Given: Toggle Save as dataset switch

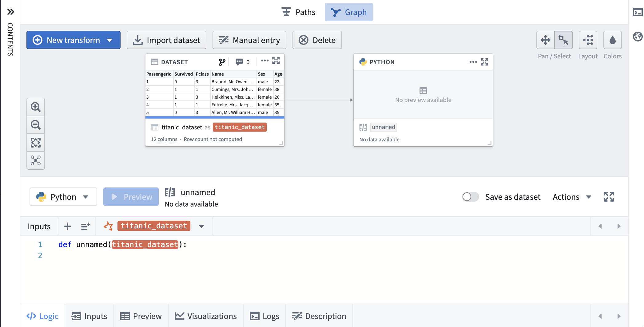Looking at the screenshot, I should (x=470, y=197).
